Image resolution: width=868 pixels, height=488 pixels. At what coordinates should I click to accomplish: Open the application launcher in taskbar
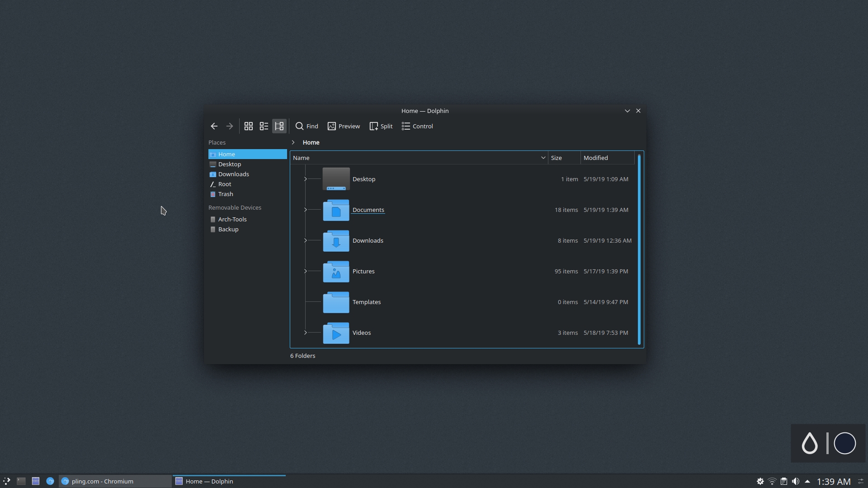click(7, 481)
